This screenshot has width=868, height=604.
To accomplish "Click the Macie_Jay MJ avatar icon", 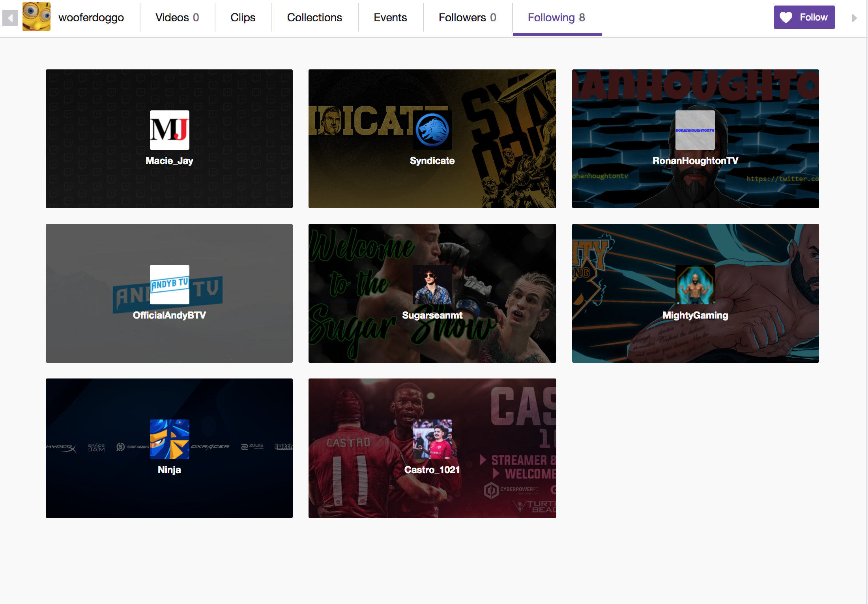I will 169,130.
